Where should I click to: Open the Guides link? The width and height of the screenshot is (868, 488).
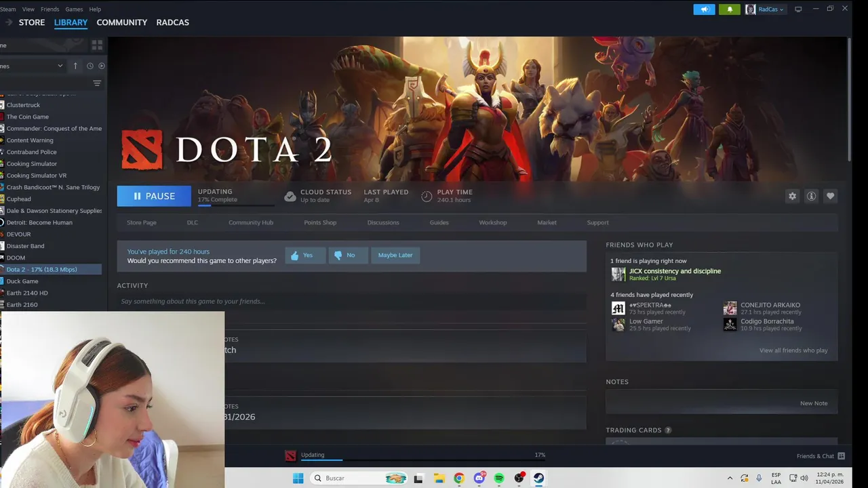439,222
